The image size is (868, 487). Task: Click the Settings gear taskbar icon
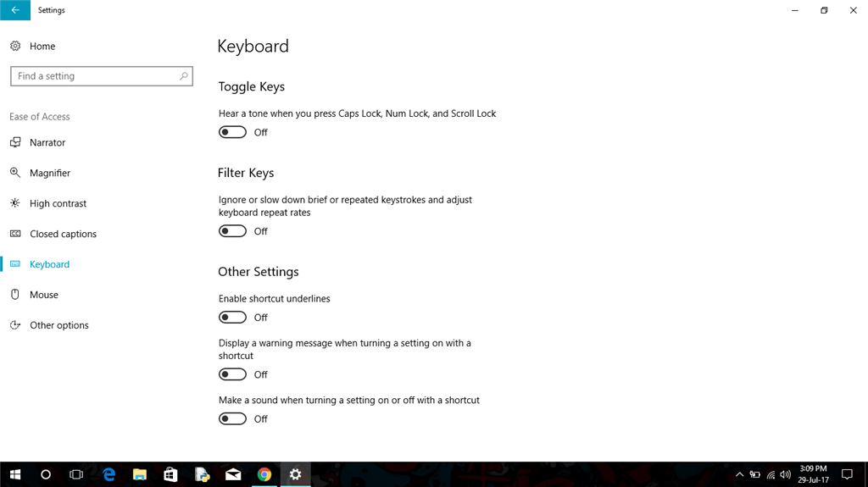(296, 474)
